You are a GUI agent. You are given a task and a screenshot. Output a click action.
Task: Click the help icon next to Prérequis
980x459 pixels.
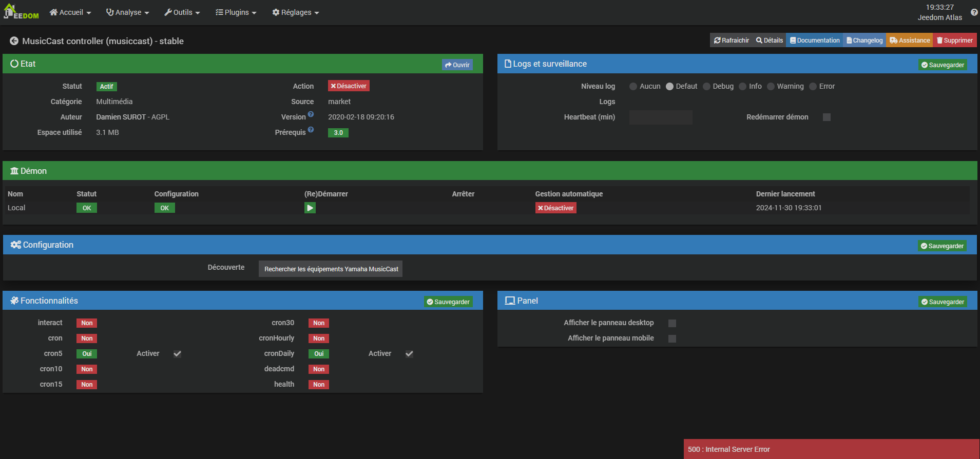click(311, 130)
